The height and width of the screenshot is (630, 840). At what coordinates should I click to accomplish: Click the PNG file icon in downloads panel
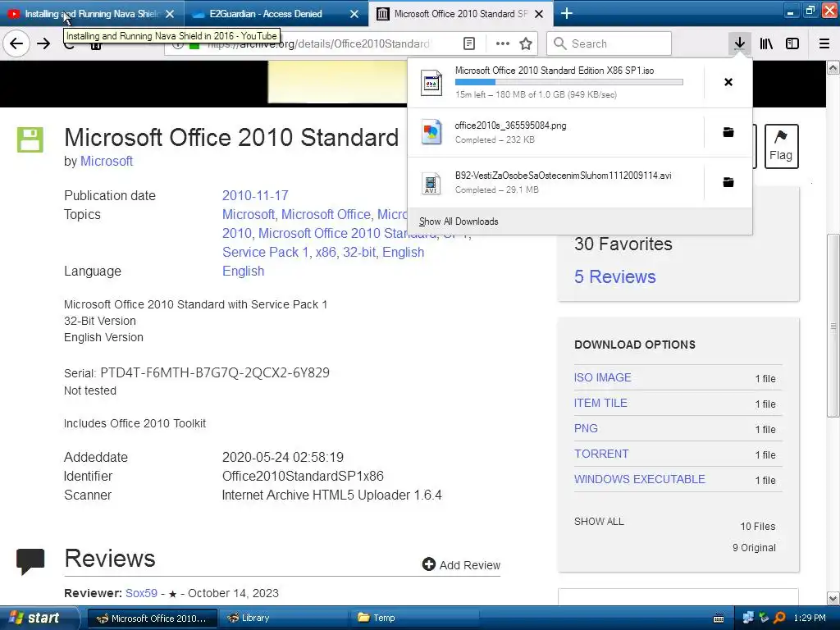coord(431,132)
